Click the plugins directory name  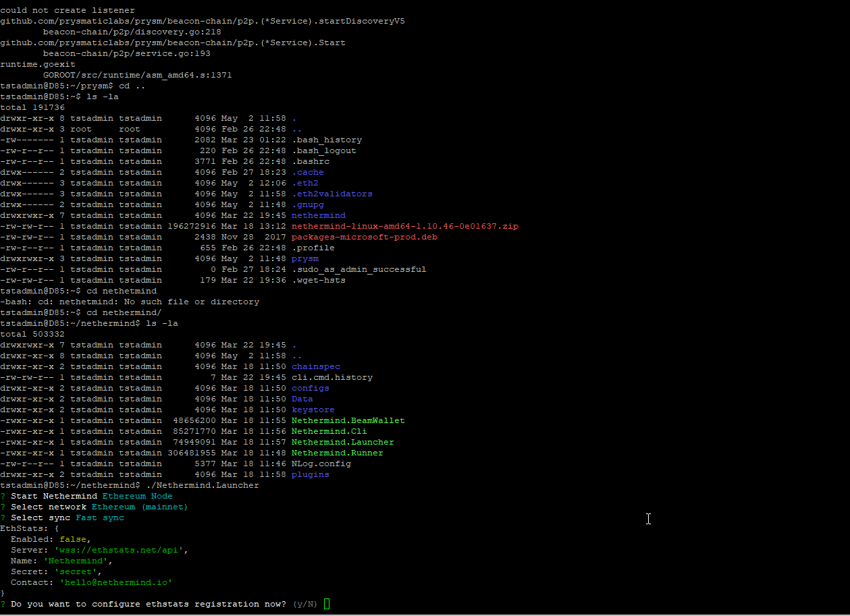(x=311, y=474)
